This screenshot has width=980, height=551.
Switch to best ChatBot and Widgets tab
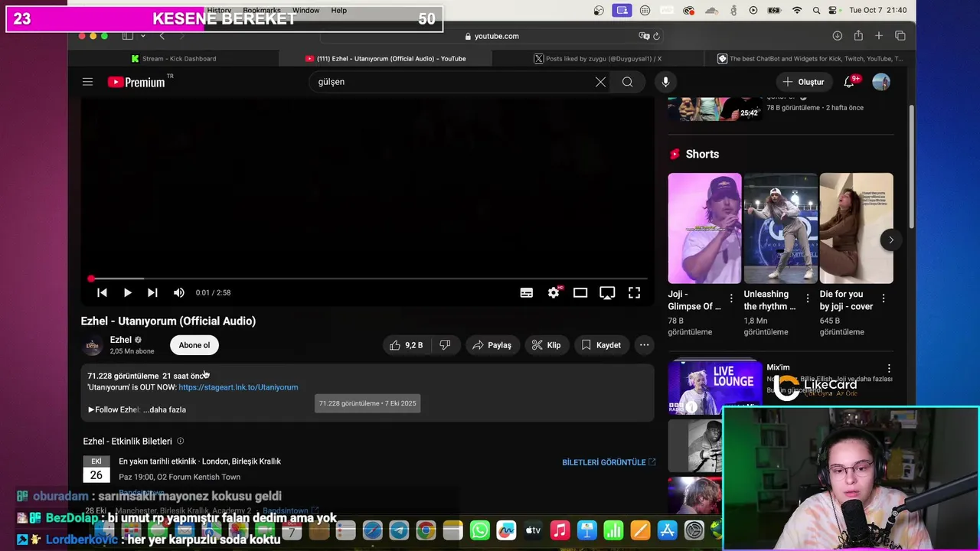pyautogui.click(x=811, y=58)
